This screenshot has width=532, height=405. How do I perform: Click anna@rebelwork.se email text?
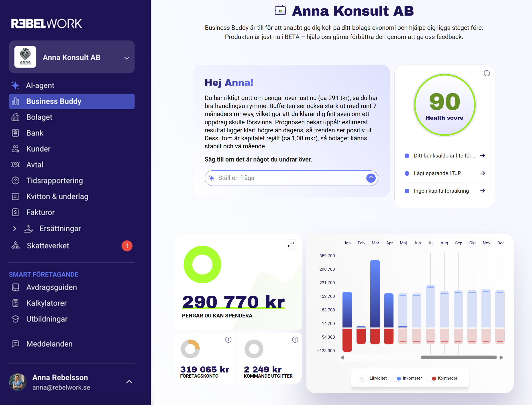click(61, 387)
